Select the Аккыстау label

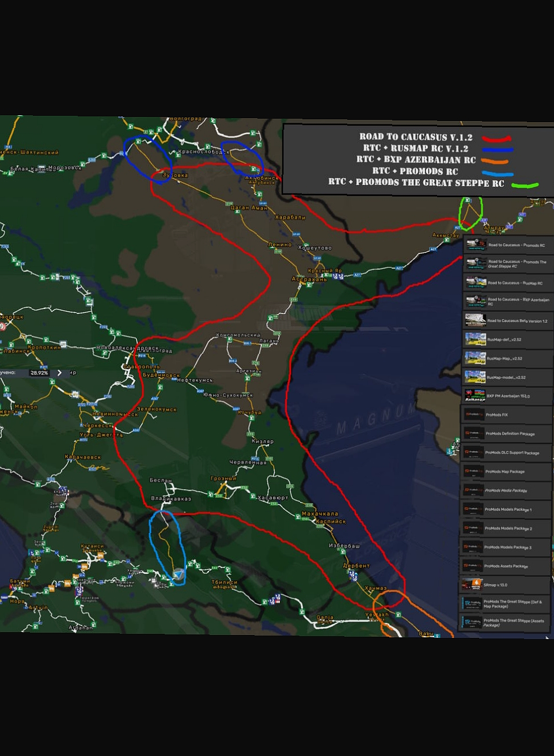[446, 235]
